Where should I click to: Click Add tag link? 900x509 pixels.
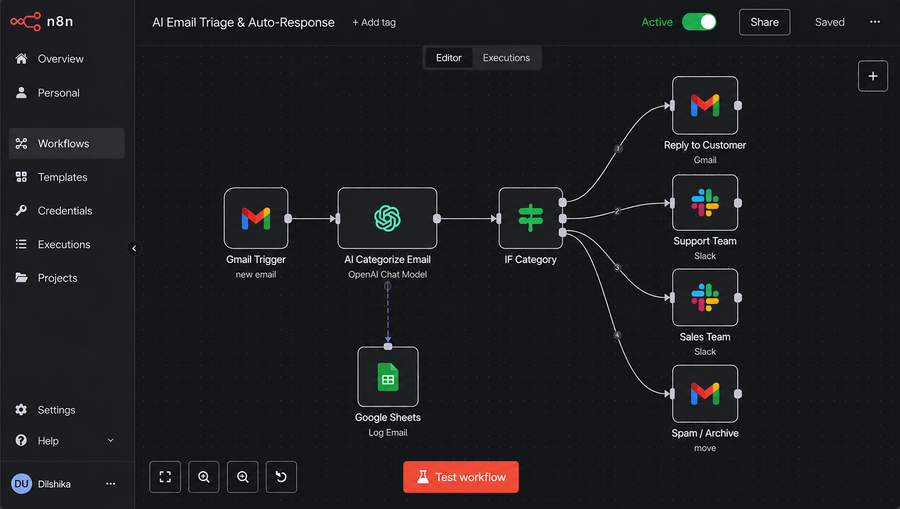[374, 22]
